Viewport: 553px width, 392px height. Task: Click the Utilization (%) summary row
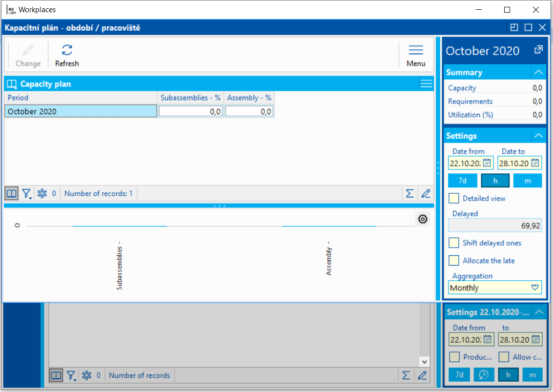[495, 115]
